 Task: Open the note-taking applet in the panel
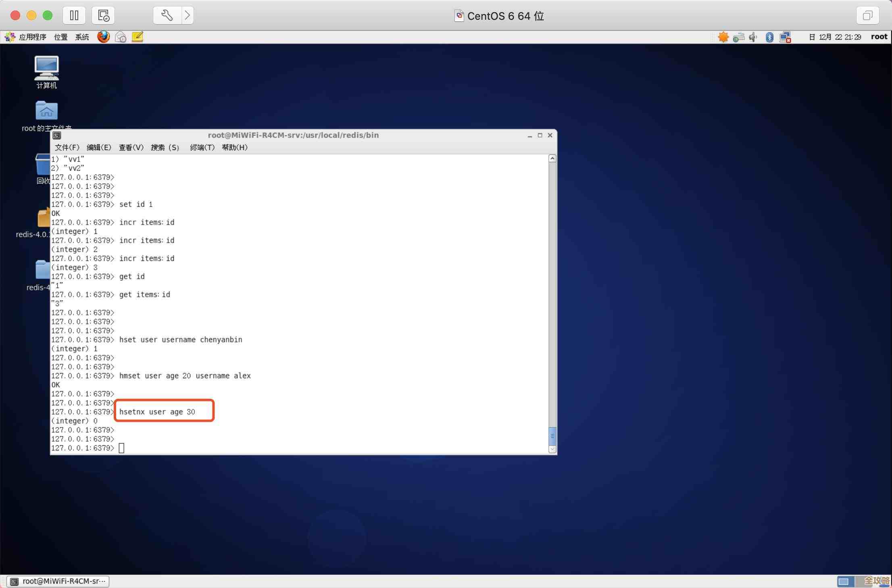[138, 37]
